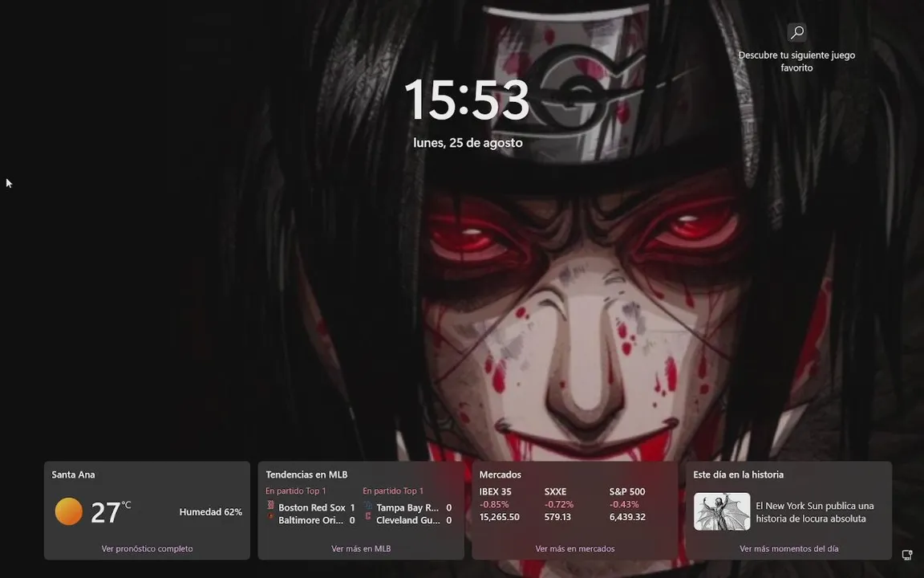
Task: Click the 'Santa Ana' weather card title
Action: (x=73, y=474)
